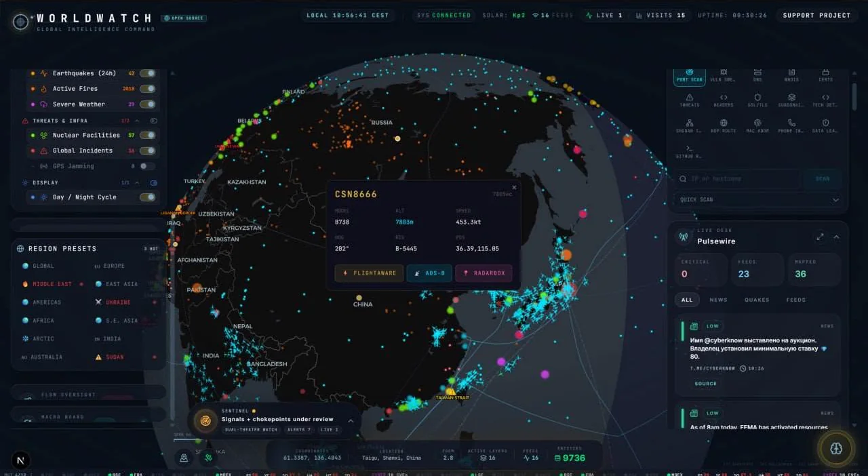Click the Feeds 23 stat card
Screen dimensions: 868x476
(757, 270)
